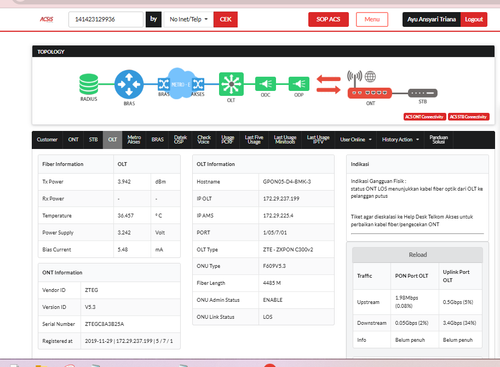Switch to the ONT tab
The image size is (500, 367).
(x=73, y=140)
